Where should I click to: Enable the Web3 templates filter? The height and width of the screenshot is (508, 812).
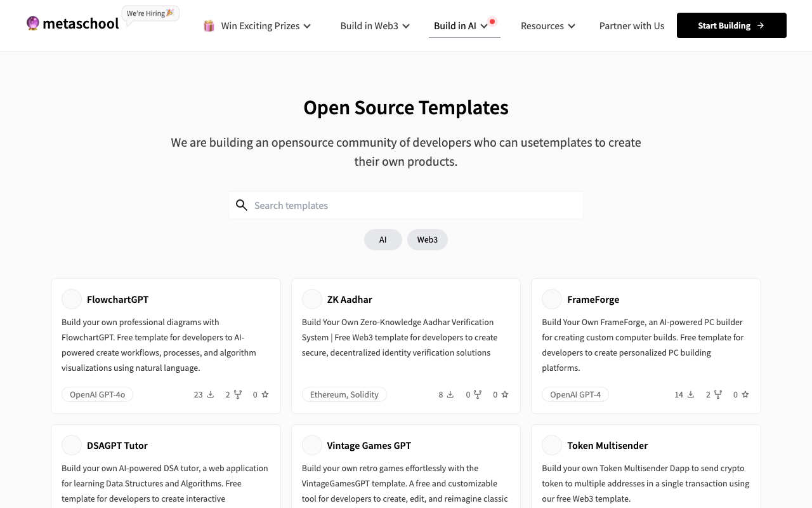[427, 239]
